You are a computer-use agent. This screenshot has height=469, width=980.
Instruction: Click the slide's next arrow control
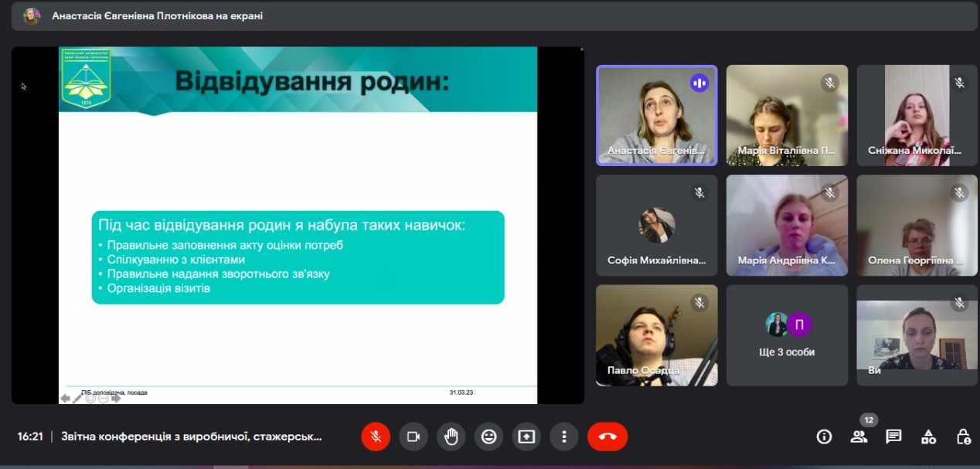click(116, 399)
